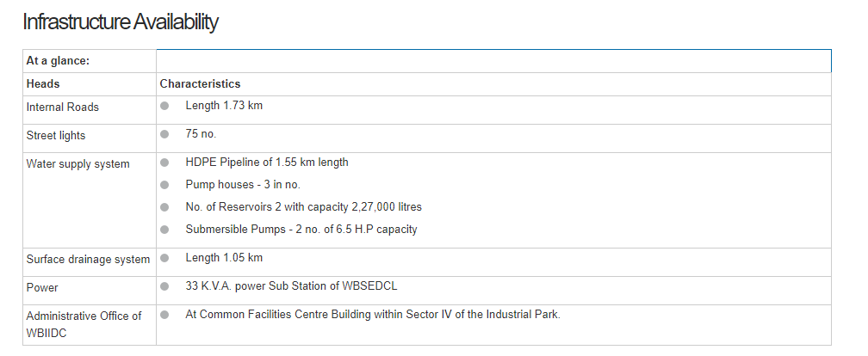Click the 33 K.V.A. power Sub Station text
The image size is (868, 356).
(x=291, y=286)
